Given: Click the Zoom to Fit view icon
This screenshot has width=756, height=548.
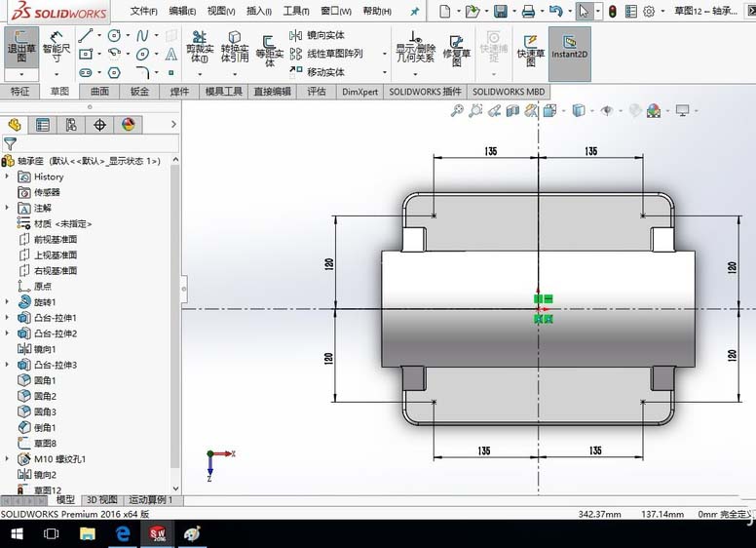Looking at the screenshot, I should click(457, 110).
